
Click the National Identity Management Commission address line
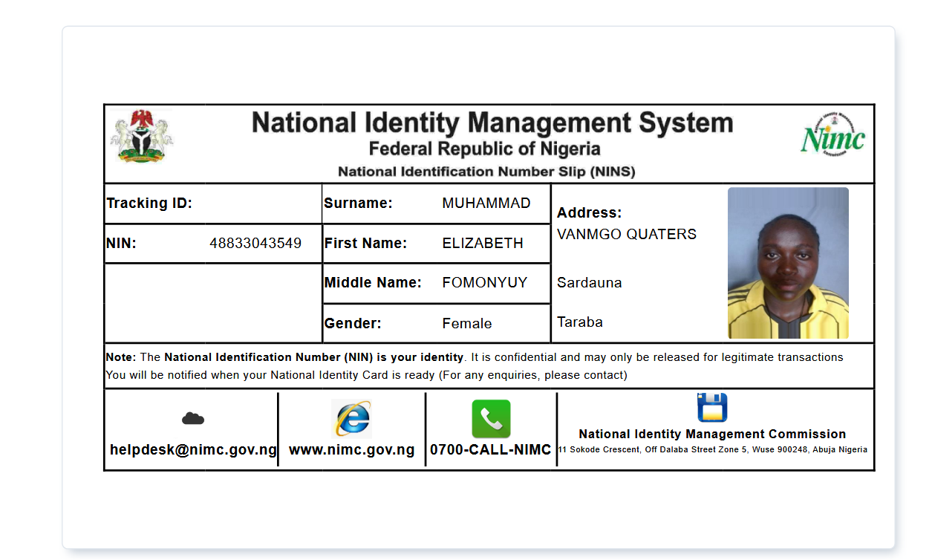[712, 449]
